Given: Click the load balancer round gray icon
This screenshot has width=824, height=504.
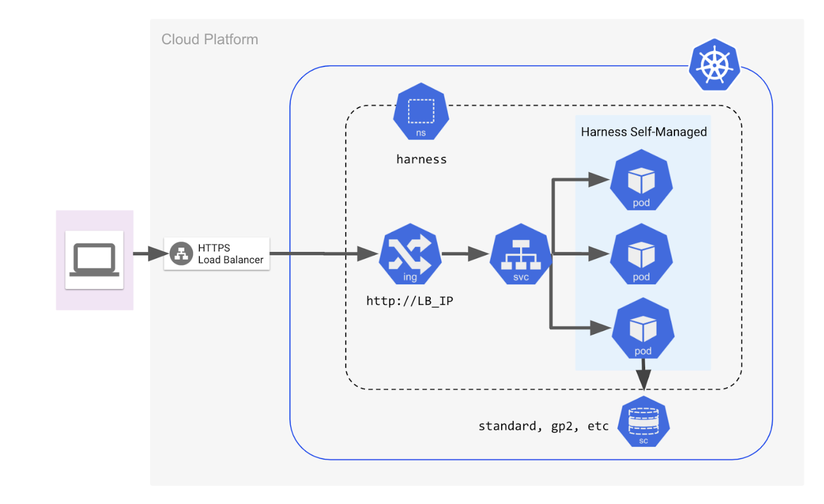Looking at the screenshot, I should point(181,254).
